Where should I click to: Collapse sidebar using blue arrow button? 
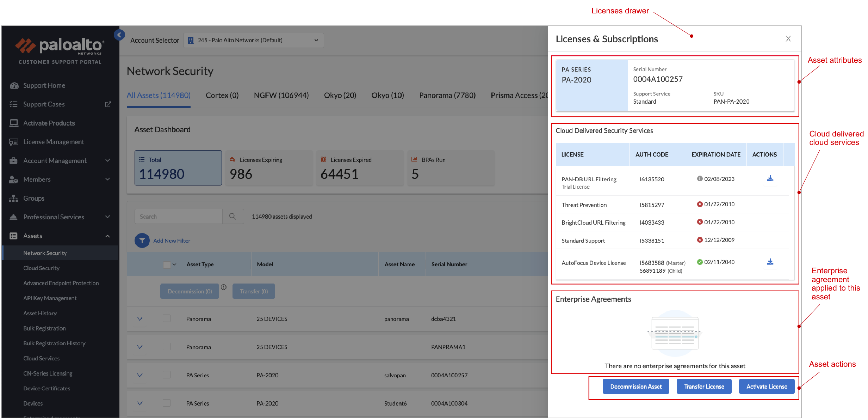119,35
